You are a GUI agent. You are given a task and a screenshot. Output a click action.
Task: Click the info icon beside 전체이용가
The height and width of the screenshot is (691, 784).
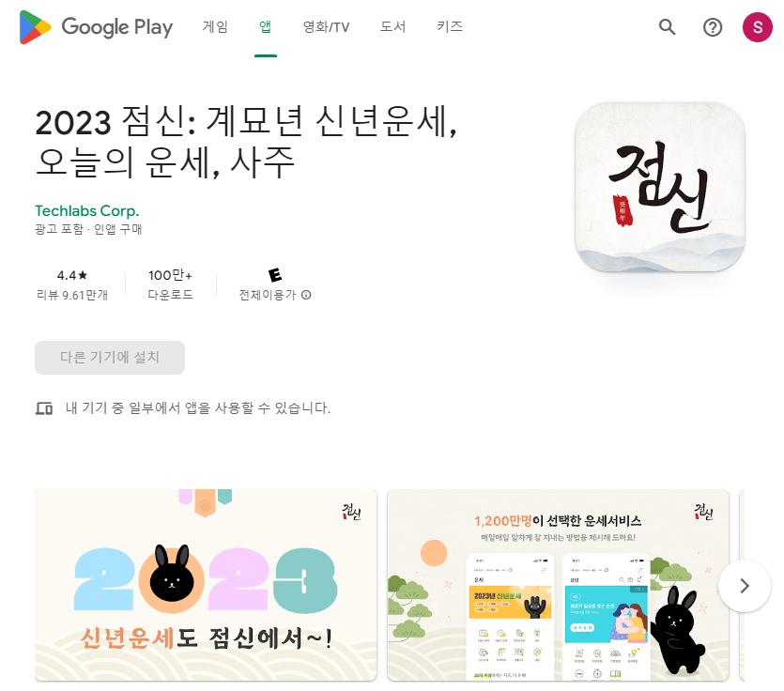[306, 295]
